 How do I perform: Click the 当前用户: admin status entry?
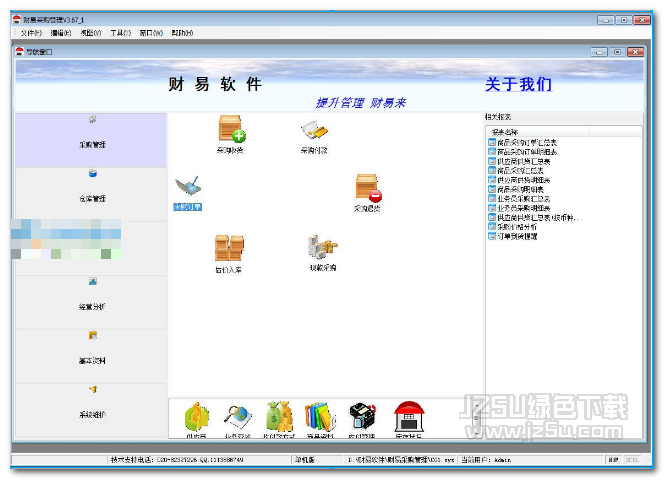[486, 460]
